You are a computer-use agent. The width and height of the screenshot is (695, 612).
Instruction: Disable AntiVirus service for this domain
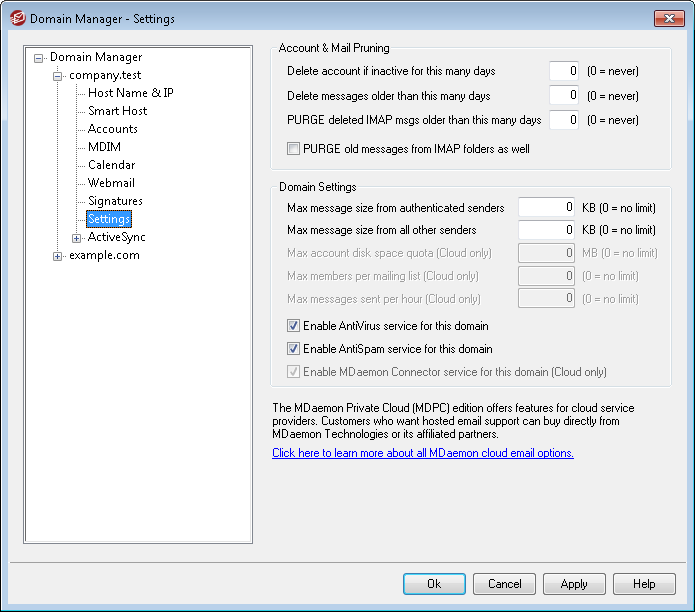click(293, 326)
